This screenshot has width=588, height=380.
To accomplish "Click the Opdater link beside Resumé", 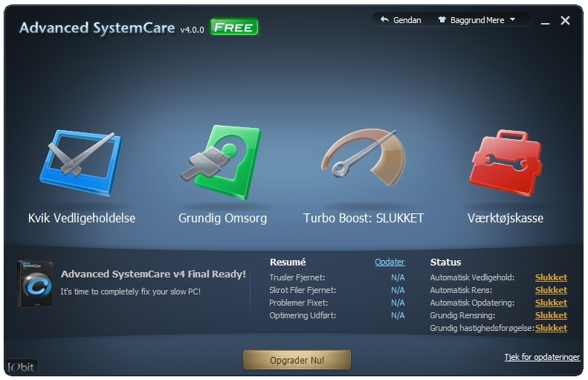I will [390, 262].
